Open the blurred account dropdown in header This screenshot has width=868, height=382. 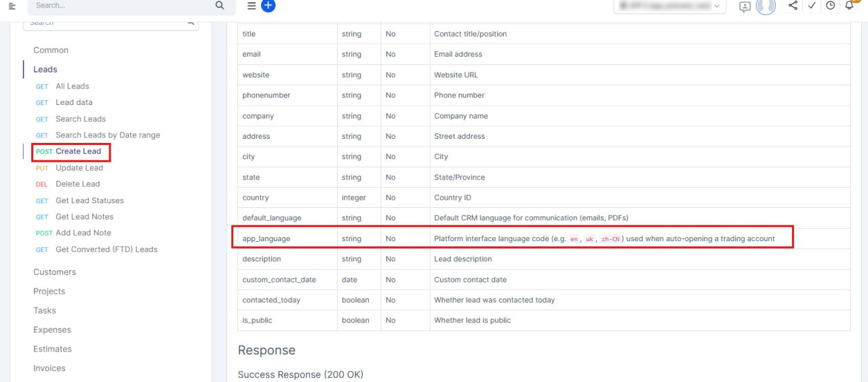coord(669,6)
